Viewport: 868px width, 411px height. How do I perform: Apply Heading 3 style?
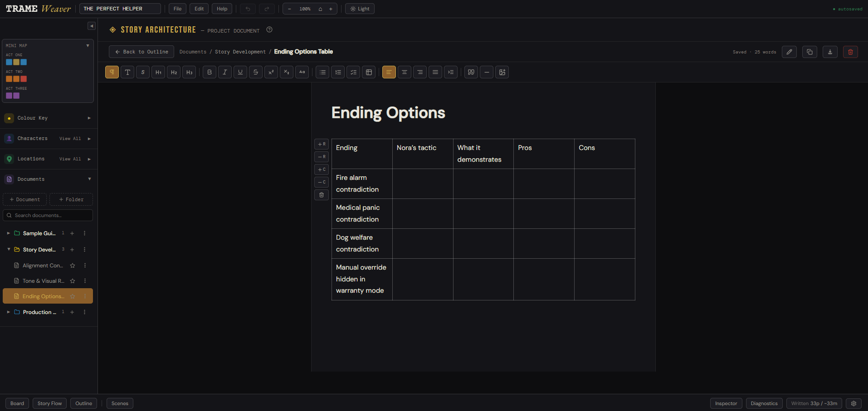[189, 72]
